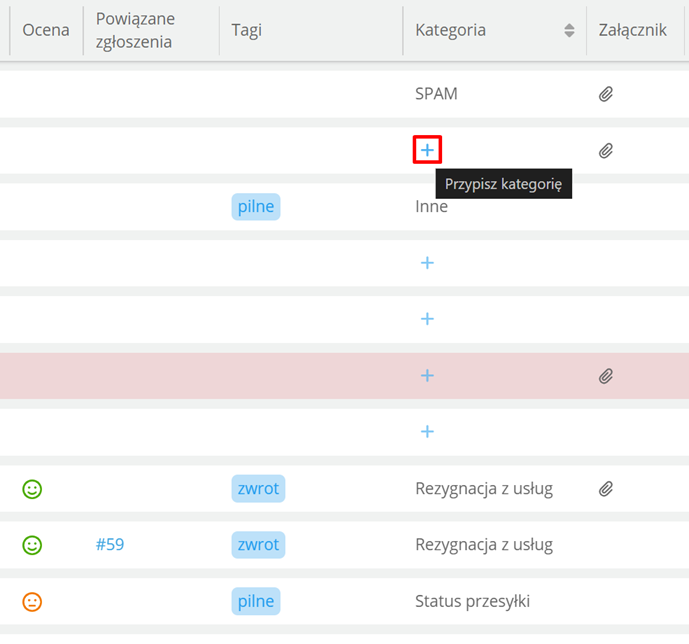Click the pilne tag in the Status przesyłki row

pyautogui.click(x=256, y=601)
